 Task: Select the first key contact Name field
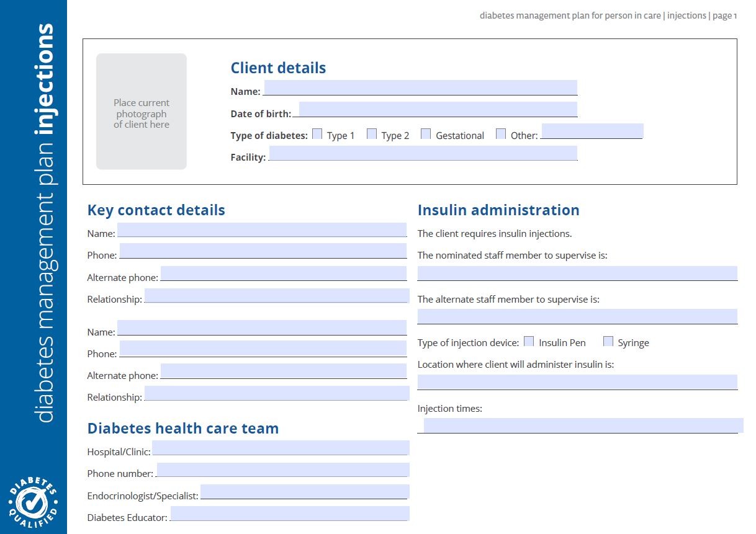click(x=262, y=230)
